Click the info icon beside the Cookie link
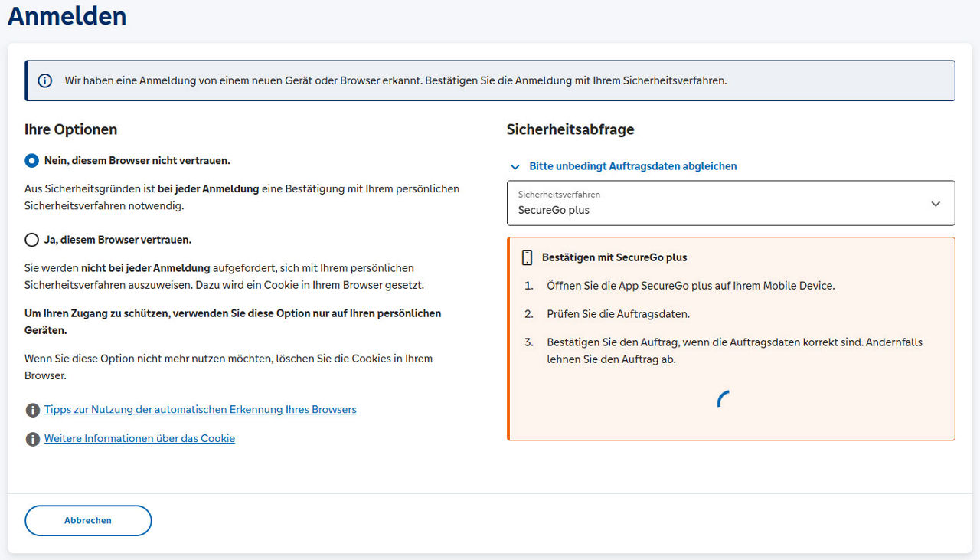 coord(32,438)
